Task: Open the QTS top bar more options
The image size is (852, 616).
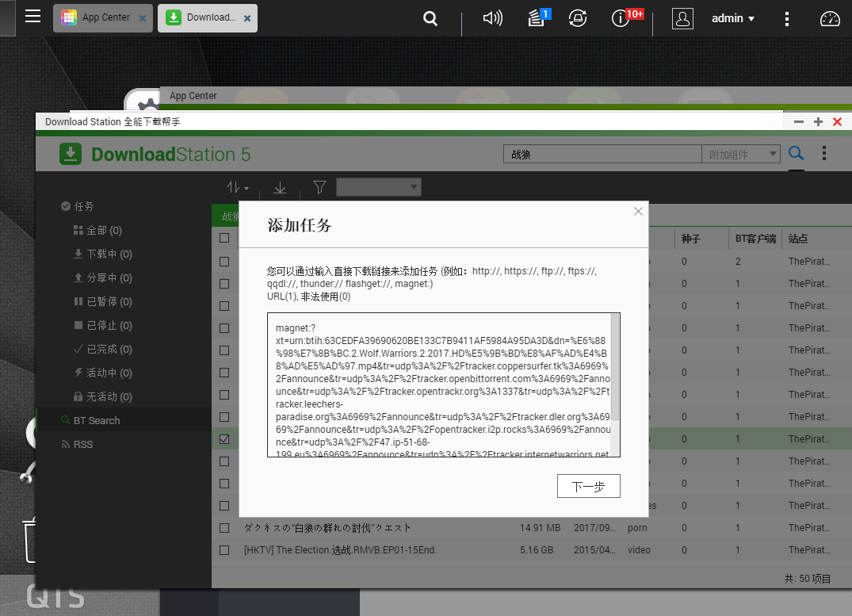Action: [x=787, y=19]
